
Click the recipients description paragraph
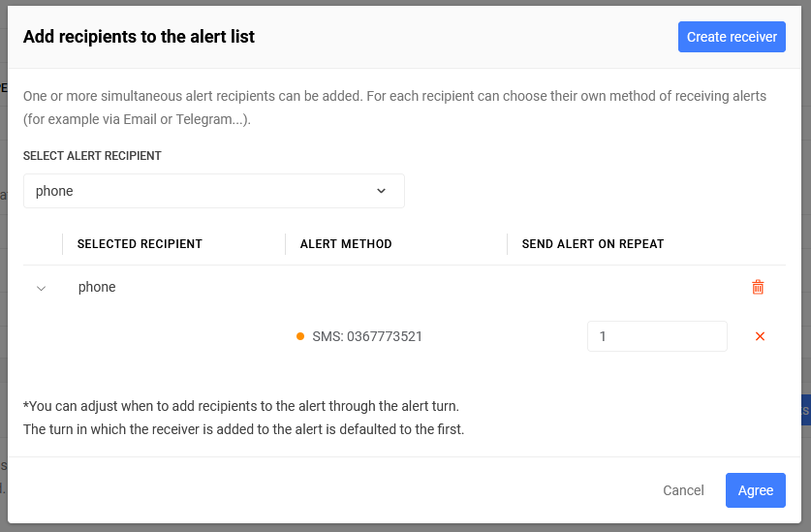pyautogui.click(x=394, y=108)
